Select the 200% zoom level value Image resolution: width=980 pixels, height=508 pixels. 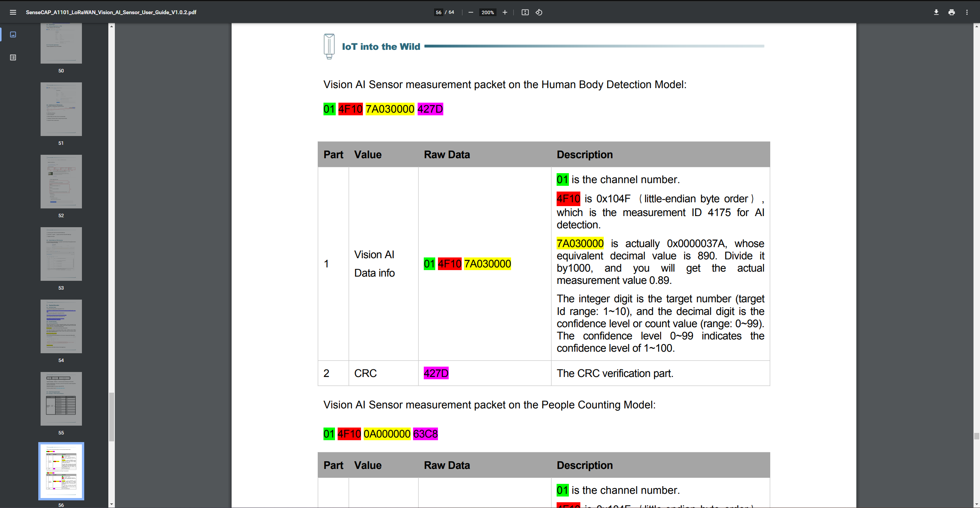point(487,12)
